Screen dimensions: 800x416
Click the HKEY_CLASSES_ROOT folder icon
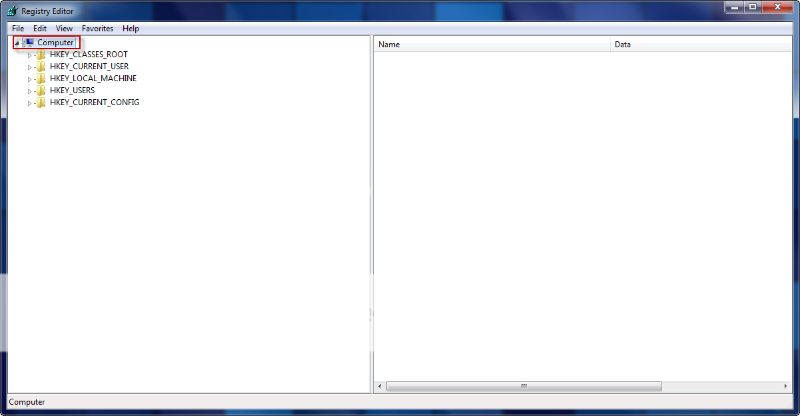41,54
